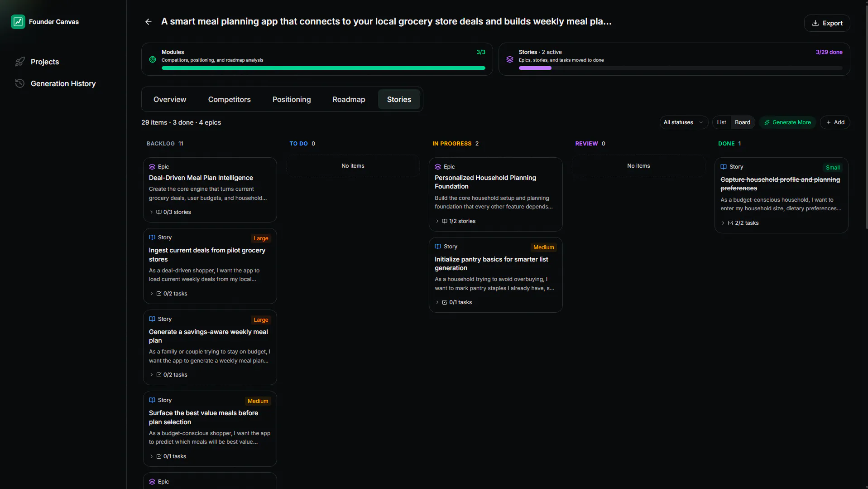Click the Add button
The height and width of the screenshot is (489, 868).
(835, 122)
